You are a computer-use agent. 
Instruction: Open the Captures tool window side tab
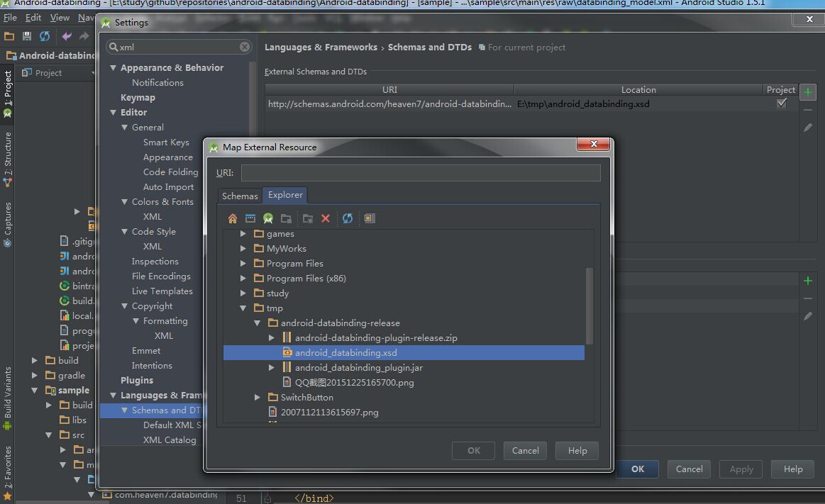pyautogui.click(x=7, y=224)
